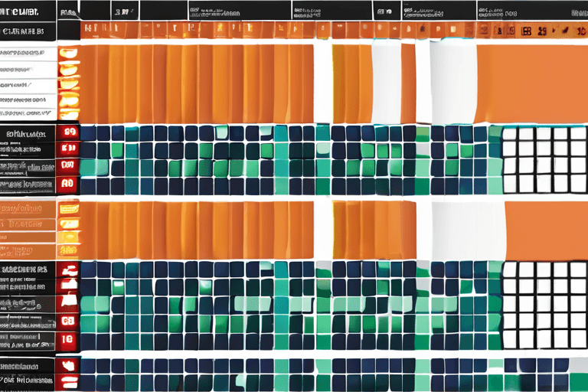588x392 pixels.
Task: Click the red "1E" row badge
Action: (x=68, y=339)
